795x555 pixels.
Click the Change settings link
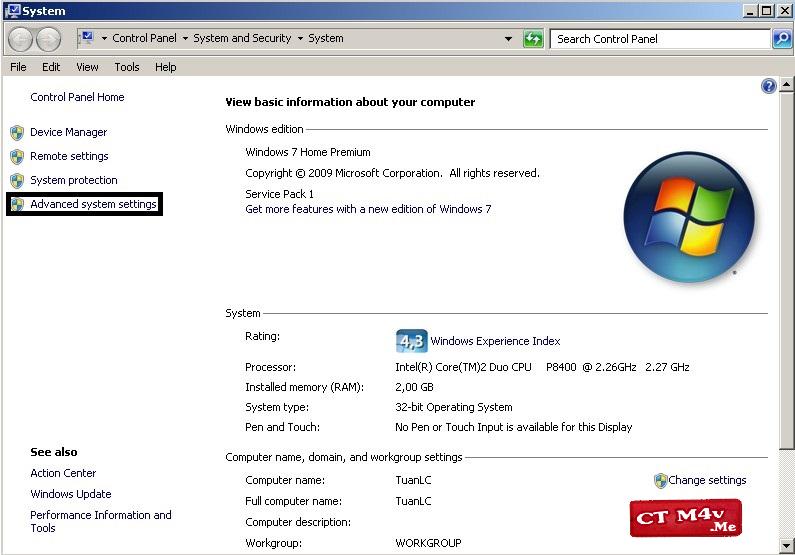click(707, 480)
